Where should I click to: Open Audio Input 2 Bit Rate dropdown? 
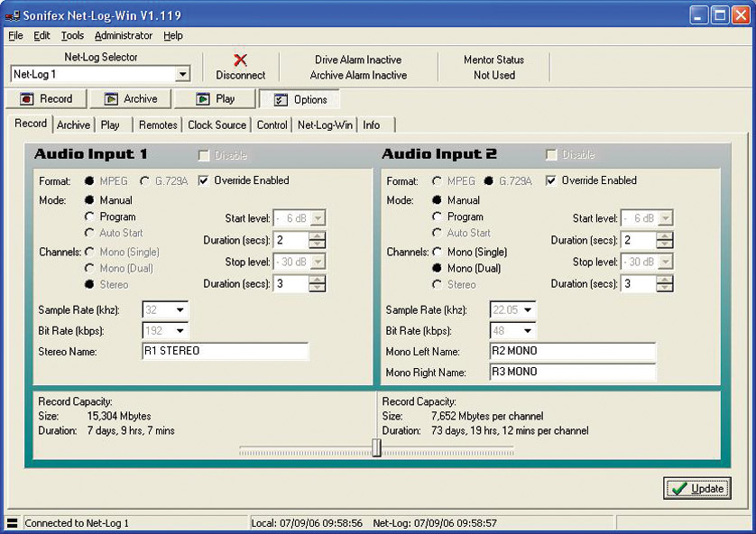[x=527, y=331]
